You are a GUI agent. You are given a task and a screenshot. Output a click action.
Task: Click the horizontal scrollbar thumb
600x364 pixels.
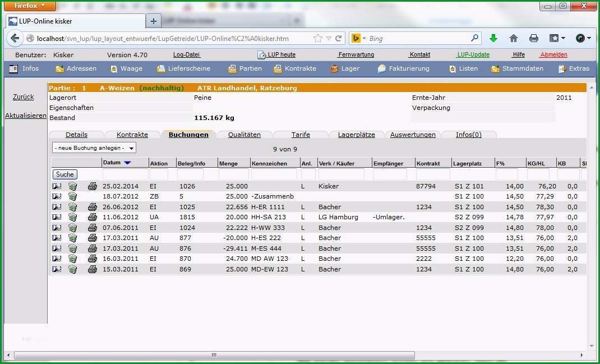pos(214,355)
